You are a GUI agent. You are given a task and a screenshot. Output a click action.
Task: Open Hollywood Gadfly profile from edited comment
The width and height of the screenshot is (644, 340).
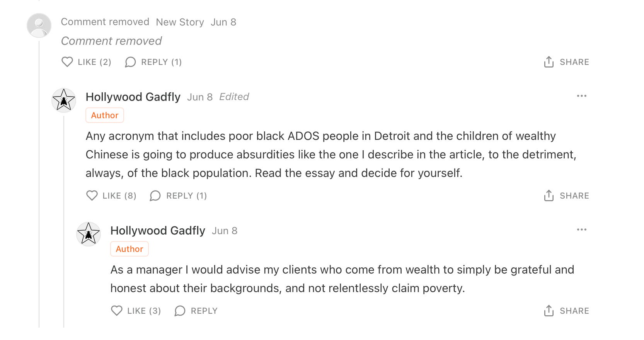coord(133,97)
